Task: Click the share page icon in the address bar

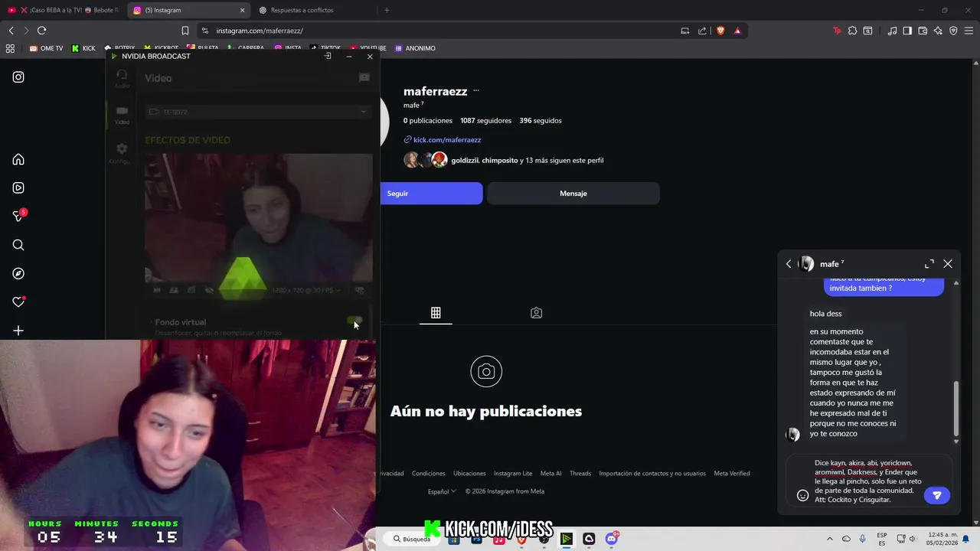Action: [702, 31]
